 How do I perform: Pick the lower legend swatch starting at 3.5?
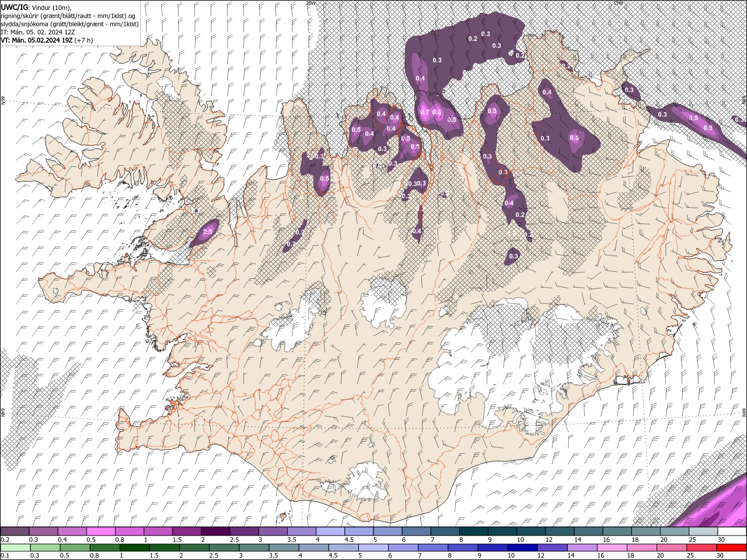point(284,548)
